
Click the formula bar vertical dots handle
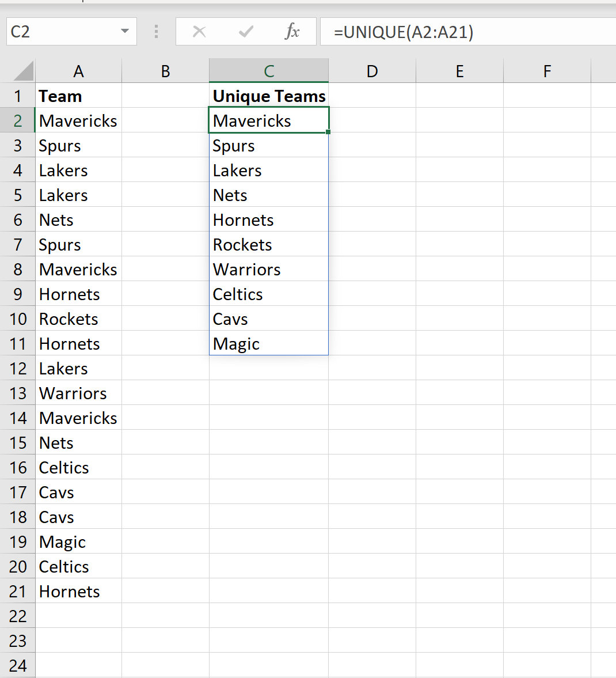click(x=157, y=32)
